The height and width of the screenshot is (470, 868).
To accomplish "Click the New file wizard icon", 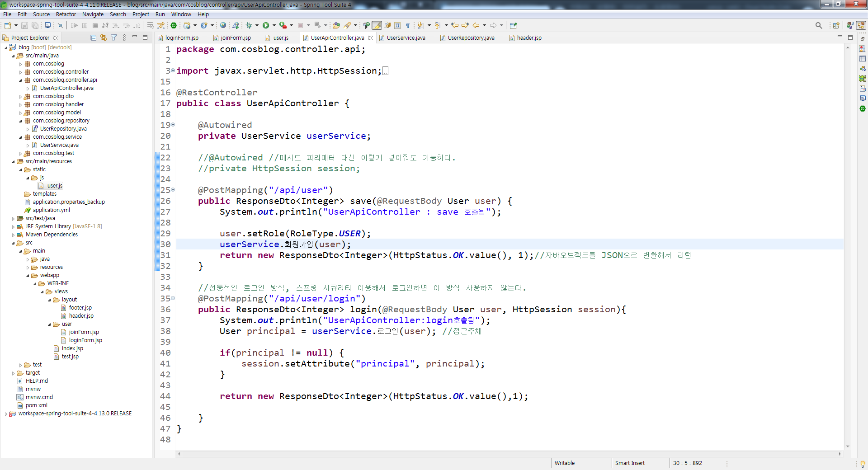I will [8, 25].
